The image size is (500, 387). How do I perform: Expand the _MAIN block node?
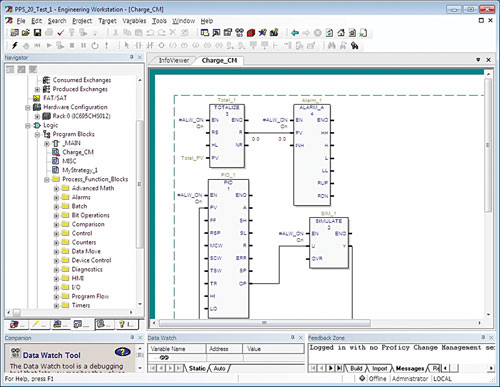(47, 143)
